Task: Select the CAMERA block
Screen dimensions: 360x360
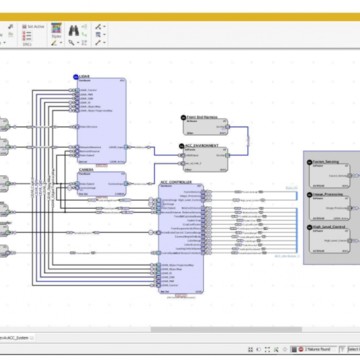Action: coord(102,184)
